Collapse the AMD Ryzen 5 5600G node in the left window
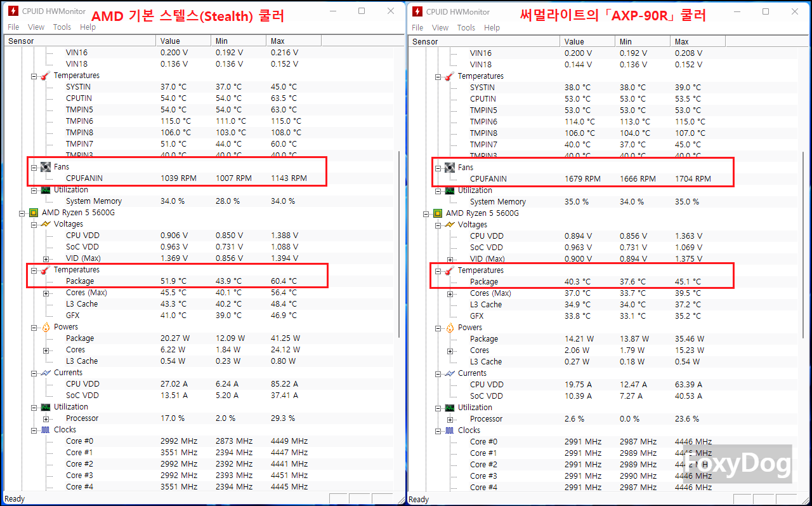 23,213
